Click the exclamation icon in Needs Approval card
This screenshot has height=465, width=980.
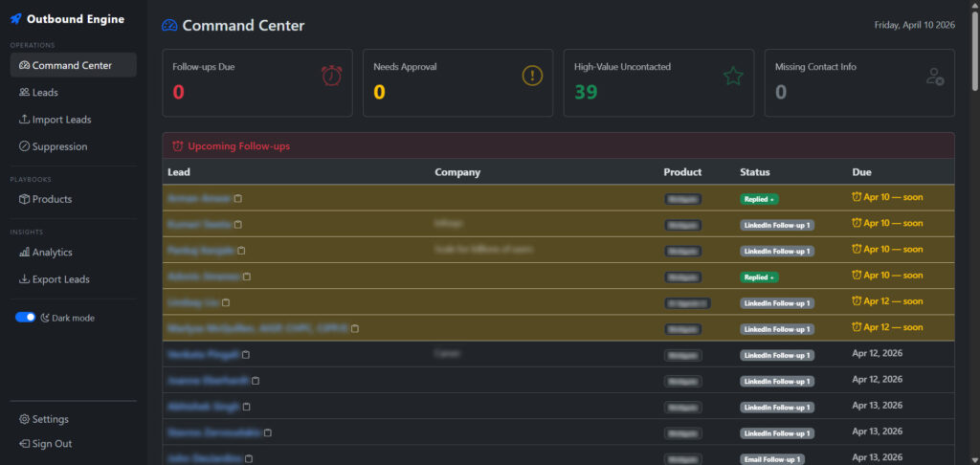point(532,76)
